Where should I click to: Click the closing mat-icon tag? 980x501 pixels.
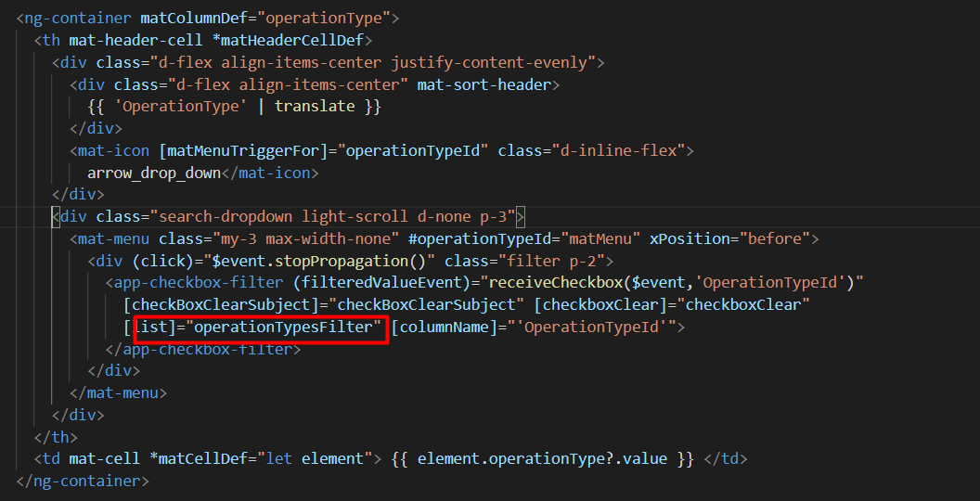point(270,173)
